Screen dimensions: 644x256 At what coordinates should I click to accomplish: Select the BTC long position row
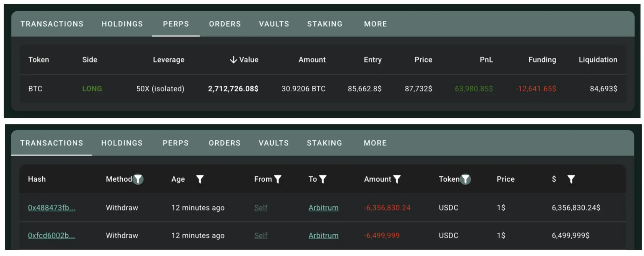point(322,89)
